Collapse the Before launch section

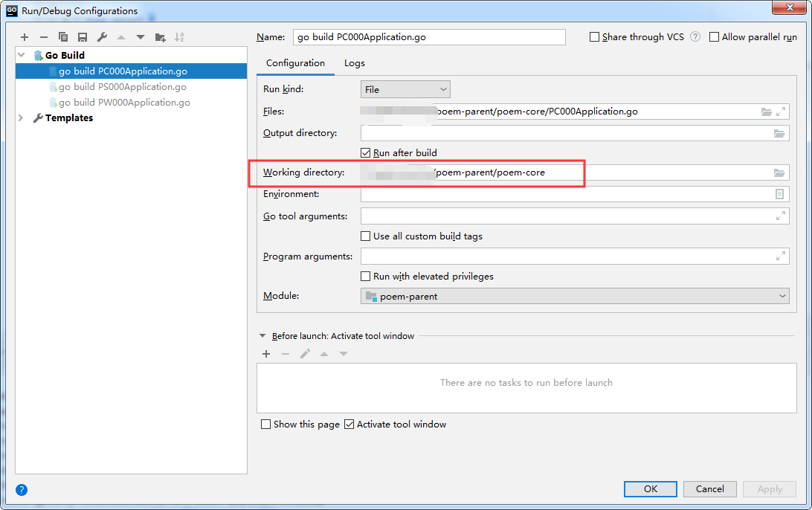(262, 336)
